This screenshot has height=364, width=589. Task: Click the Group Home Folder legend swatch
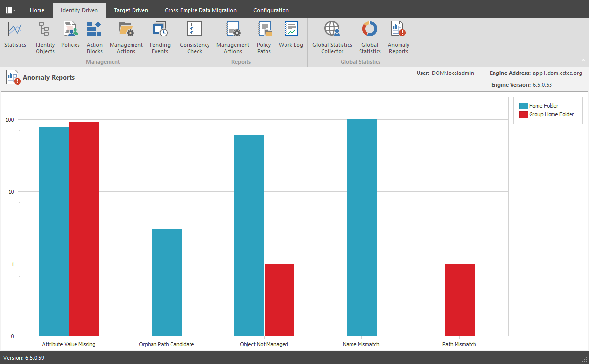pyautogui.click(x=524, y=115)
